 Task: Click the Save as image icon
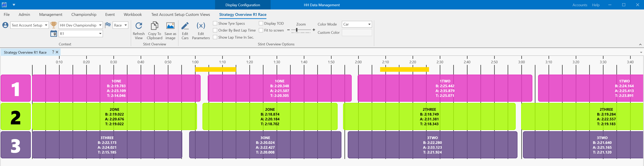[x=170, y=26]
